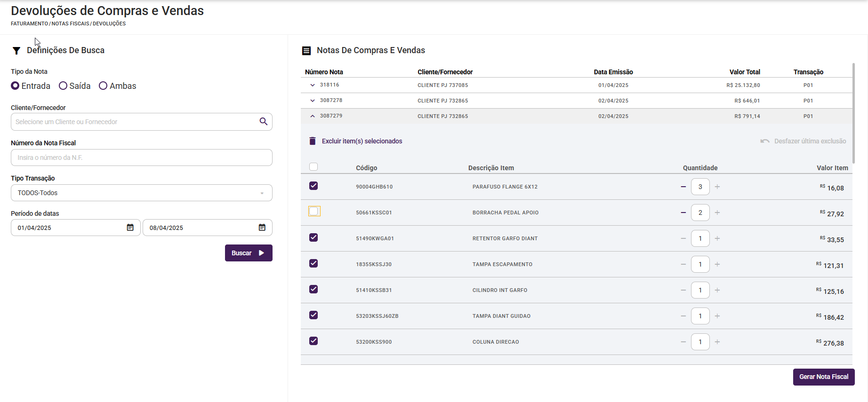Uncheck the COLUNA DIRECAO item checkbox

[x=313, y=341]
